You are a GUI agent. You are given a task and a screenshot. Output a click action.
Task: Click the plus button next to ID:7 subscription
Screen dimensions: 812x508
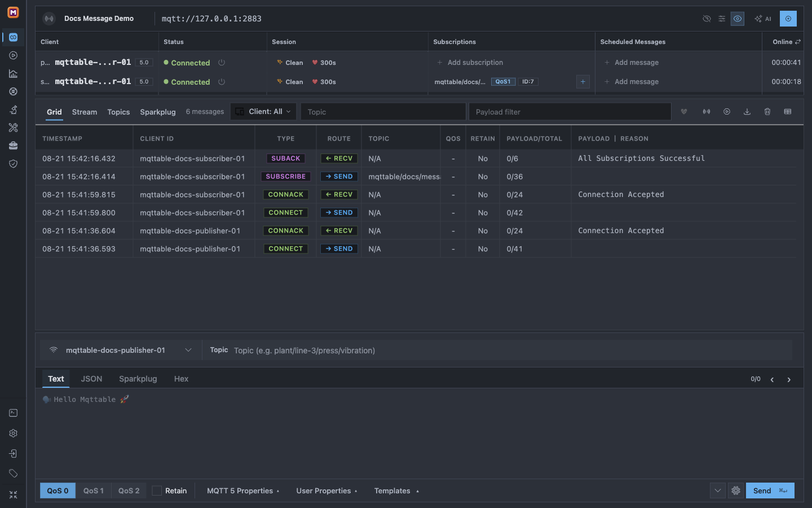click(x=583, y=82)
